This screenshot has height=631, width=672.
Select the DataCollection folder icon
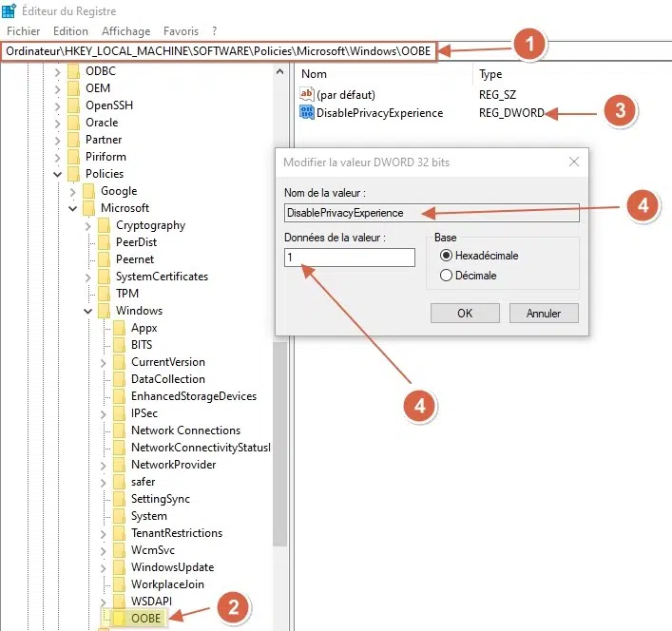[x=119, y=379]
